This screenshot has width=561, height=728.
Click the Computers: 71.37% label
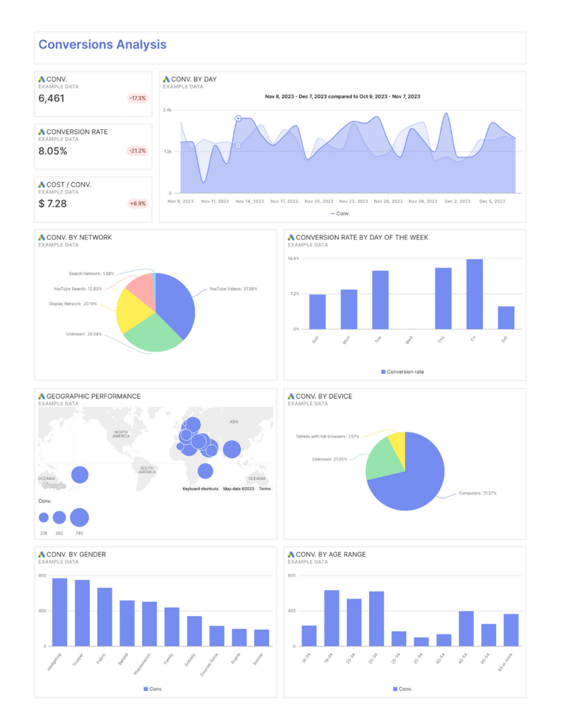coord(477,493)
